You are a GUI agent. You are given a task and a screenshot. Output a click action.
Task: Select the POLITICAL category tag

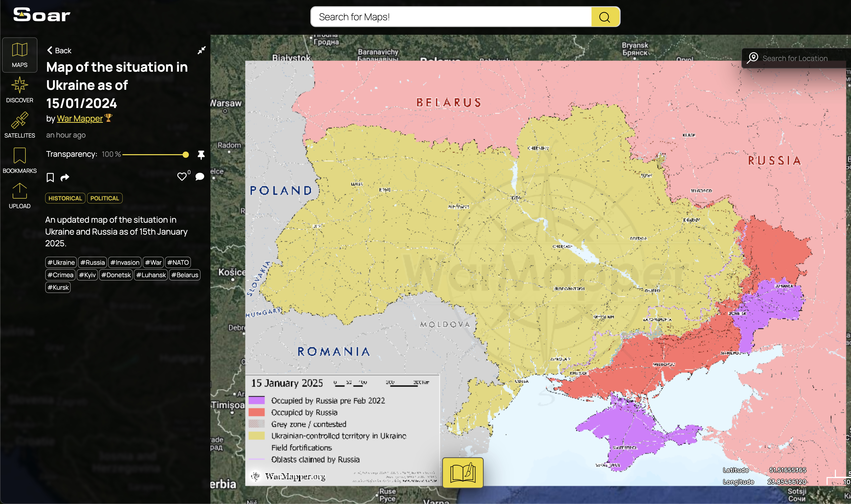click(x=105, y=198)
